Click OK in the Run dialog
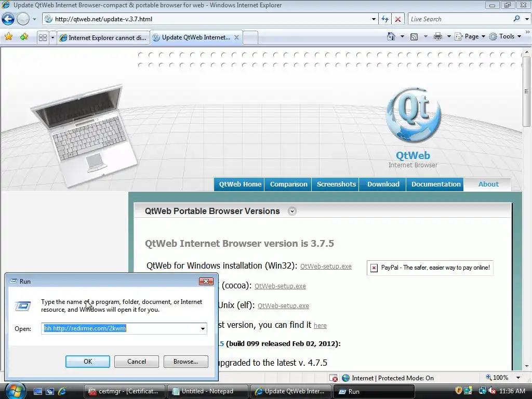The image size is (532, 399). click(87, 362)
